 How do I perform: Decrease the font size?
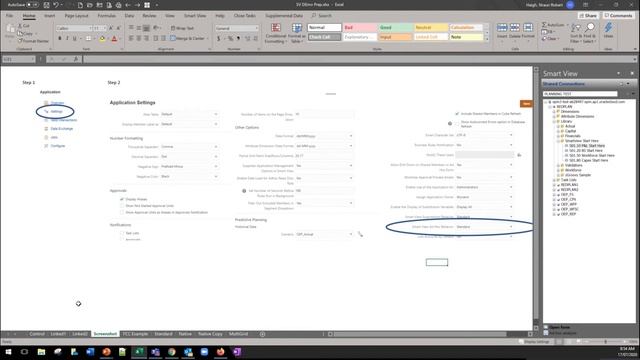pos(118,28)
